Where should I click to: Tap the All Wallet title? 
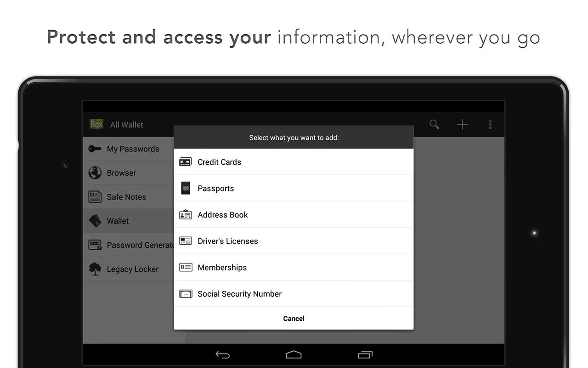pyautogui.click(x=127, y=125)
